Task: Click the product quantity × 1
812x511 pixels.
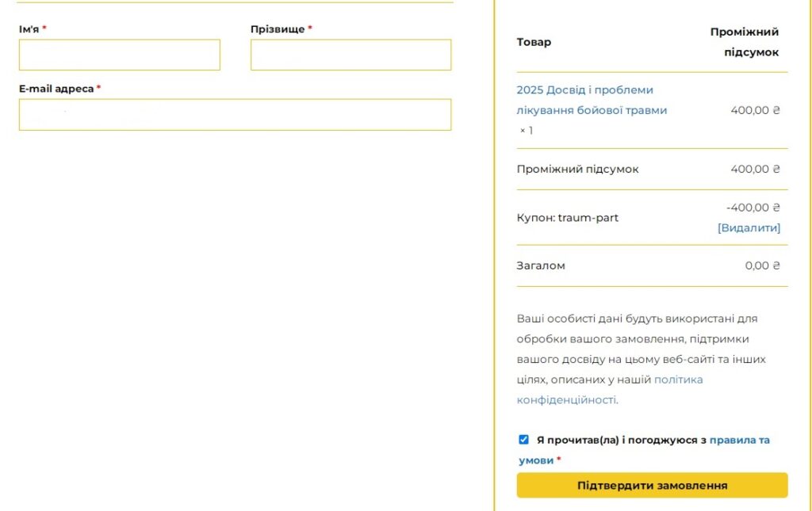Action: click(527, 130)
